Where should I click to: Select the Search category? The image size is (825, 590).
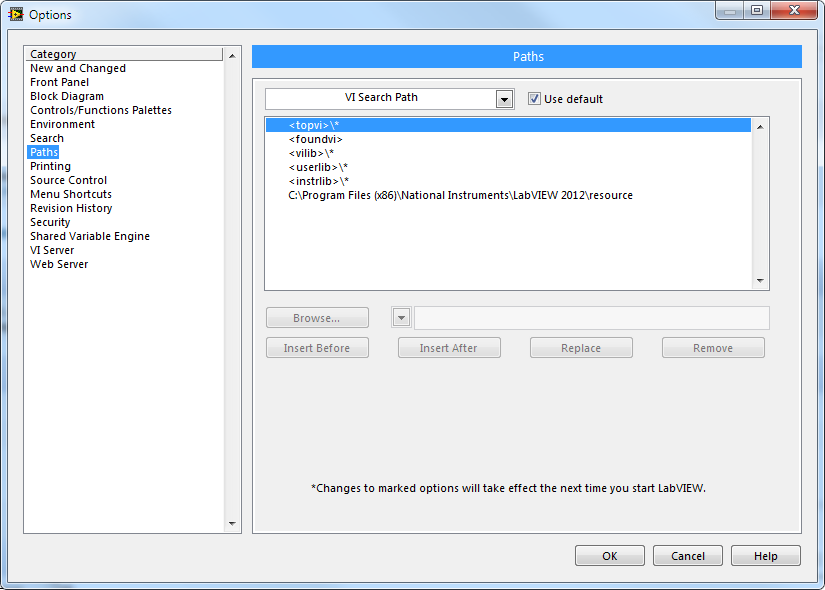click(x=47, y=138)
